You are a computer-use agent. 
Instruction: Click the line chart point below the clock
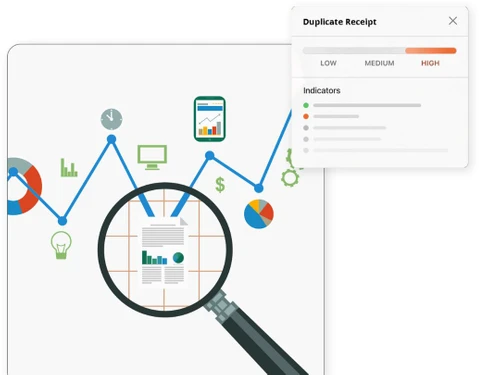click(111, 139)
